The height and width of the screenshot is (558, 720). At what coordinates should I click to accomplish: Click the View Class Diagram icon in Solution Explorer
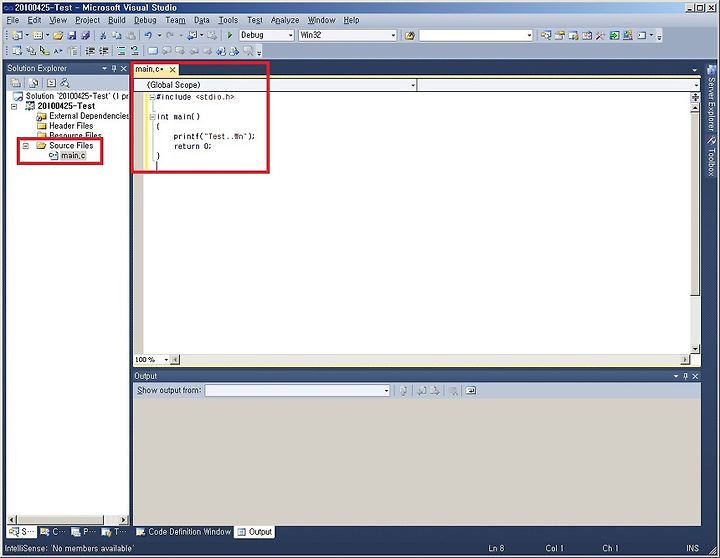[x=65, y=83]
